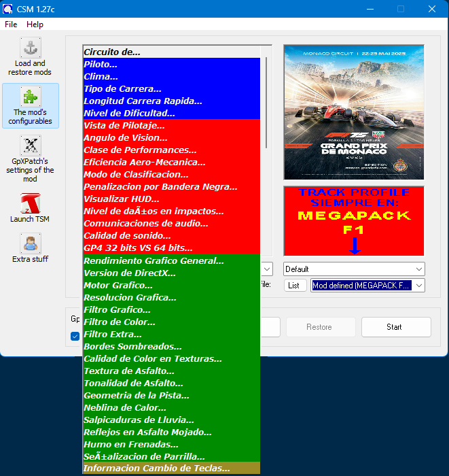Select 'Salpicaduras de Lluvia...' entry
This screenshot has height=476, width=449.
click(x=172, y=420)
